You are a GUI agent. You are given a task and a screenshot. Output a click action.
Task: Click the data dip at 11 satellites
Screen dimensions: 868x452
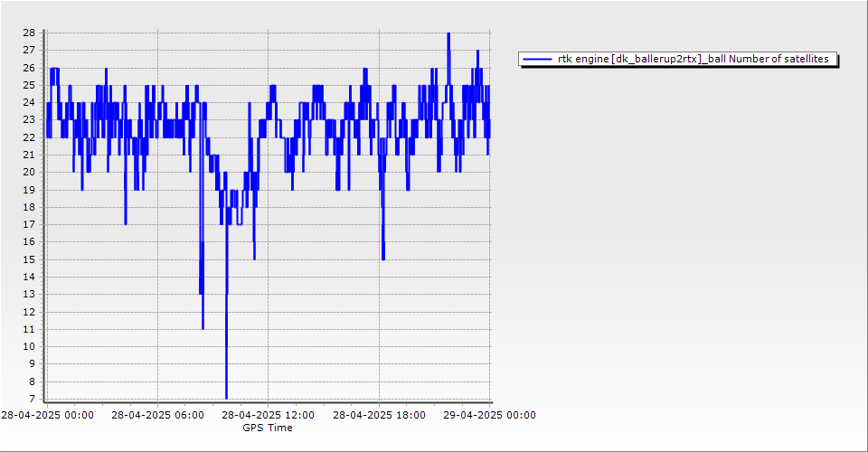[x=203, y=328]
